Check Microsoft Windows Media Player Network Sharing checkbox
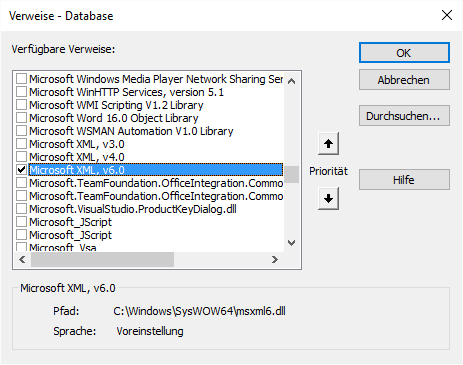Viewport: 463px width, 365px height. pos(22,79)
